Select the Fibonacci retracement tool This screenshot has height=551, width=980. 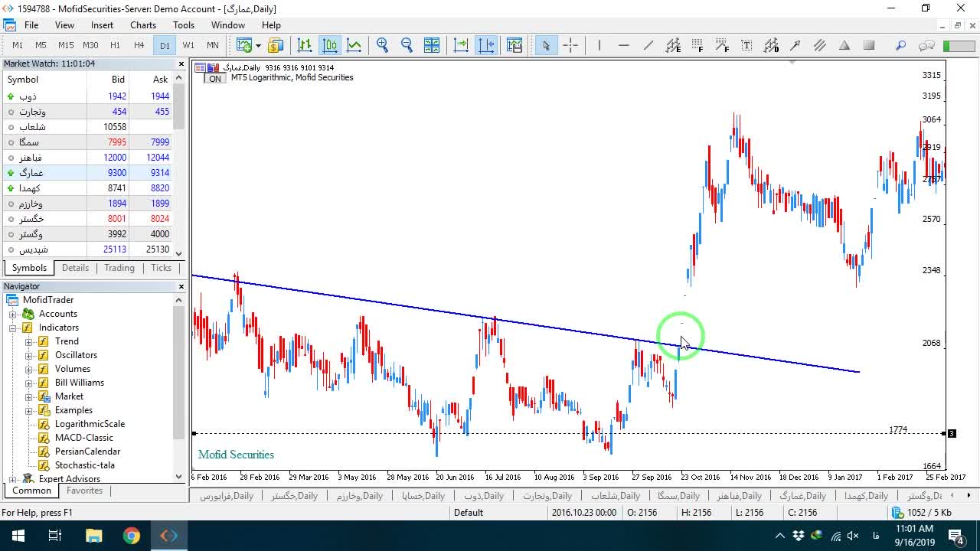click(x=697, y=45)
